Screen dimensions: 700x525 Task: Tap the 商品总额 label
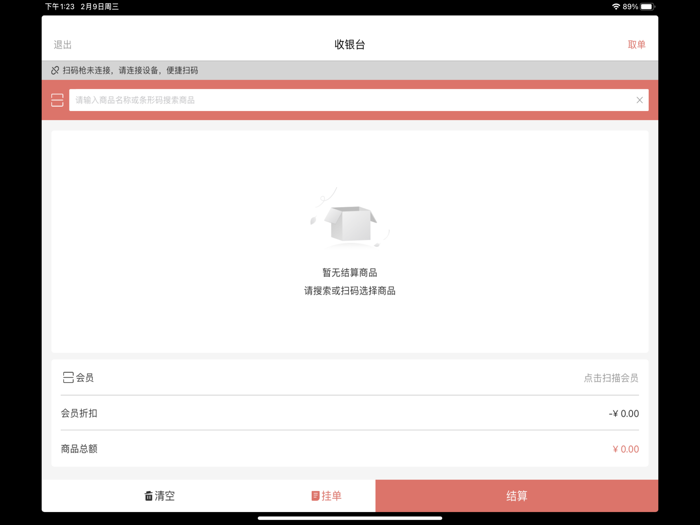(x=79, y=449)
